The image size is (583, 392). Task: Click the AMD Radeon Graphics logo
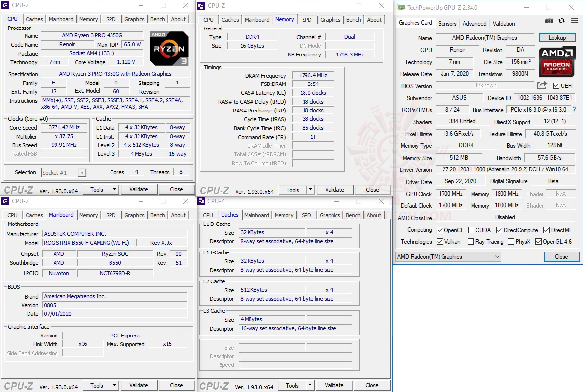point(557,61)
